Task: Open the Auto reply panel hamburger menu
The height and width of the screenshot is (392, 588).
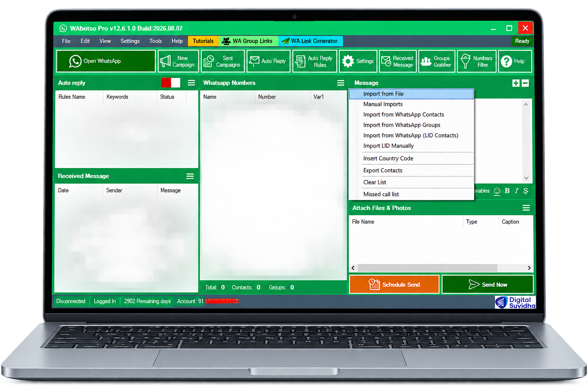Action: [x=191, y=83]
